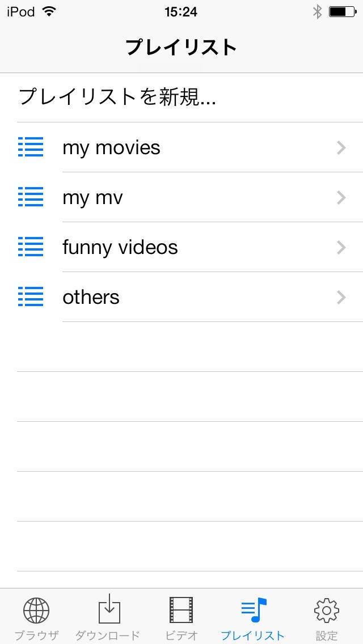Expand funny videos using its chevron

(x=341, y=247)
